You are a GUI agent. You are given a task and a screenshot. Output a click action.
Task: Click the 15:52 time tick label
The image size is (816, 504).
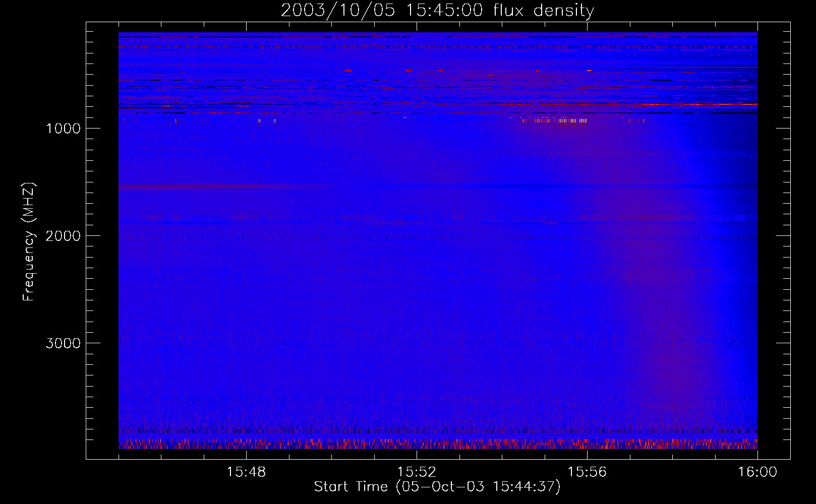coord(417,472)
